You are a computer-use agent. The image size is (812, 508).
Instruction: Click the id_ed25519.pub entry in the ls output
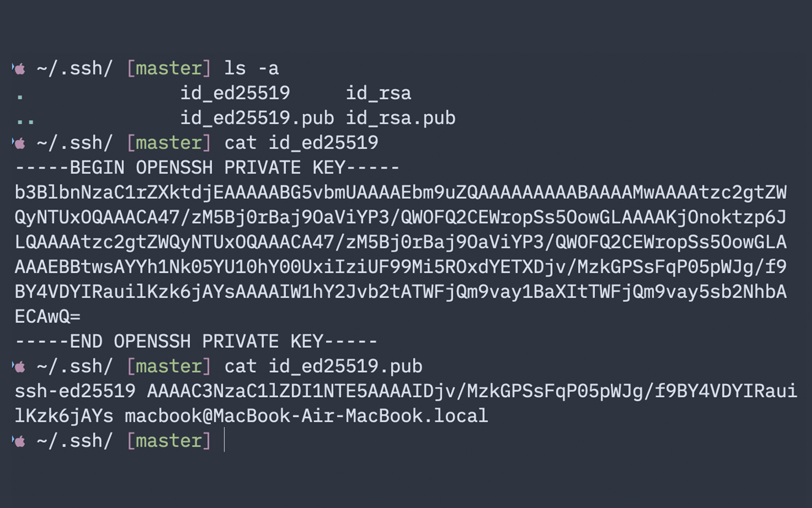click(x=257, y=118)
